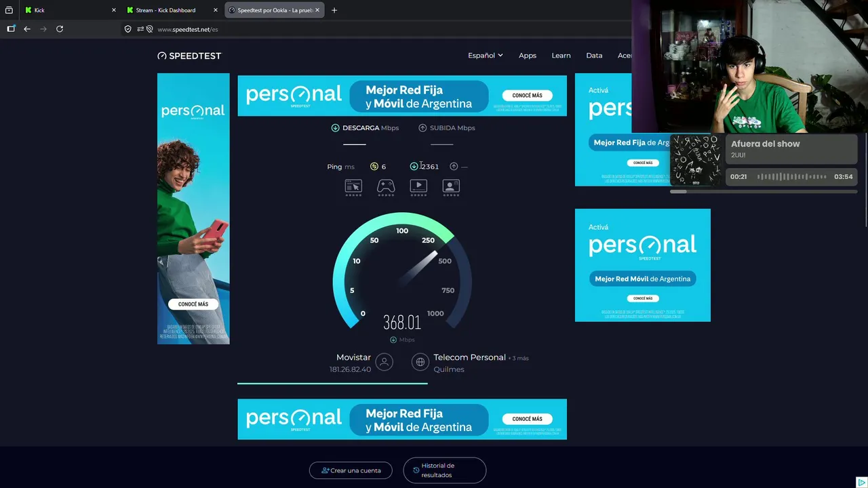This screenshot has width=868, height=488.
Task: Click the IP address 181.26.82.40
Action: coord(350,369)
